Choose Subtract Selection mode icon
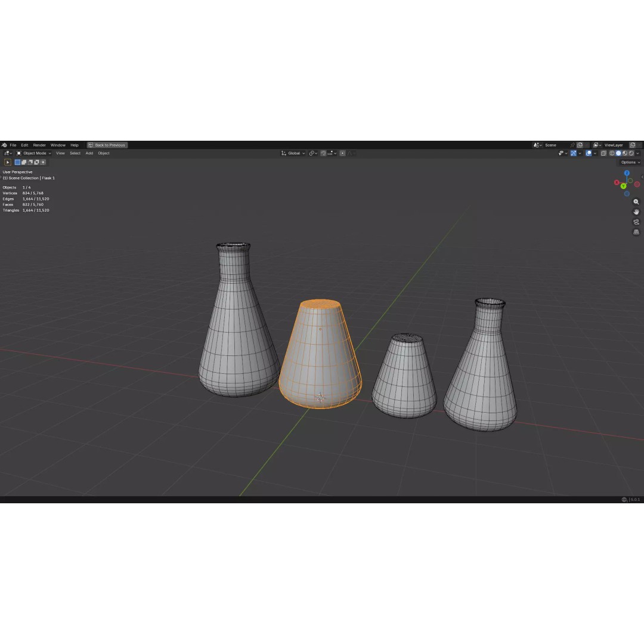 tap(30, 162)
